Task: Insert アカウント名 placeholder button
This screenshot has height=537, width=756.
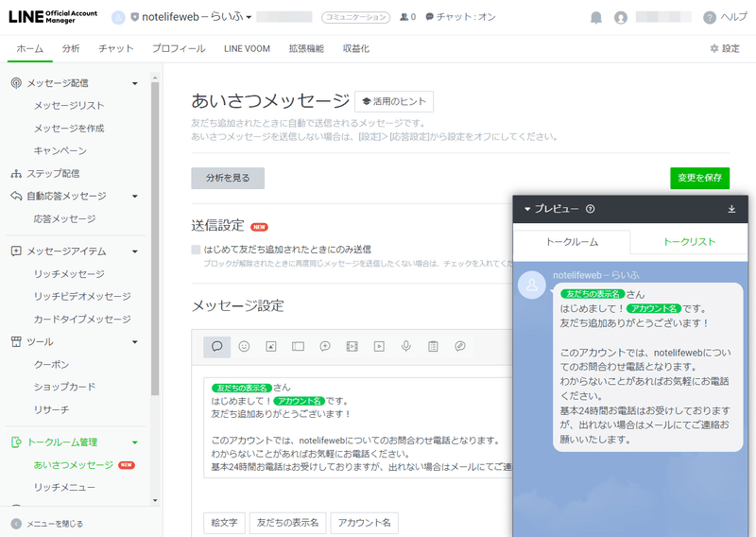Action: point(364,523)
